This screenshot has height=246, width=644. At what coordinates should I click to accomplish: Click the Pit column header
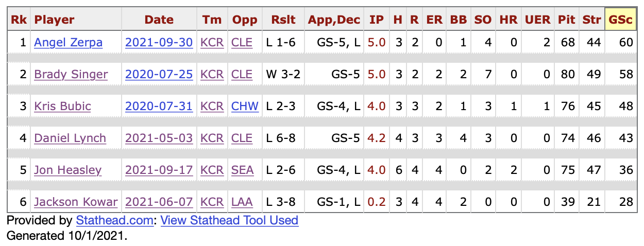pyautogui.click(x=567, y=20)
